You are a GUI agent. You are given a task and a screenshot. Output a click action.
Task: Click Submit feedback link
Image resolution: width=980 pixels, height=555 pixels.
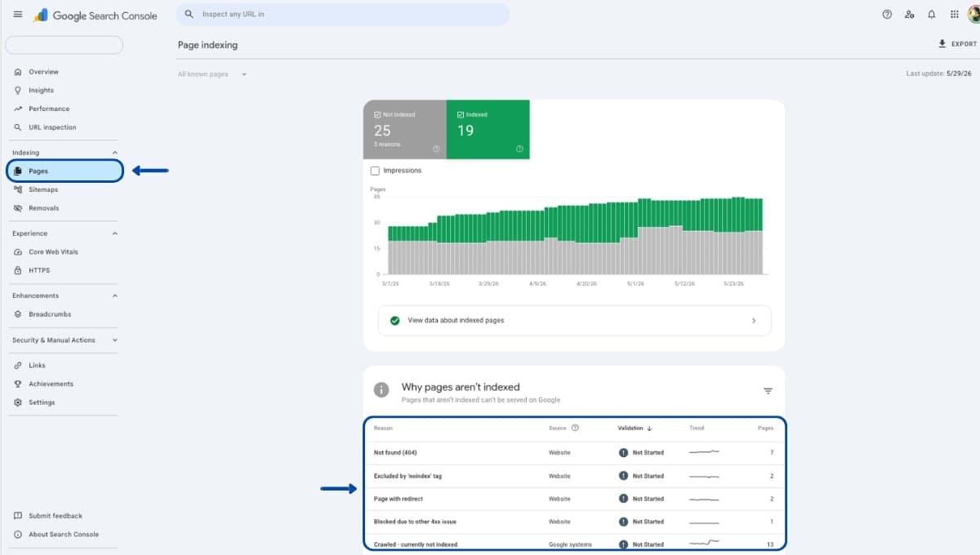(x=56, y=516)
